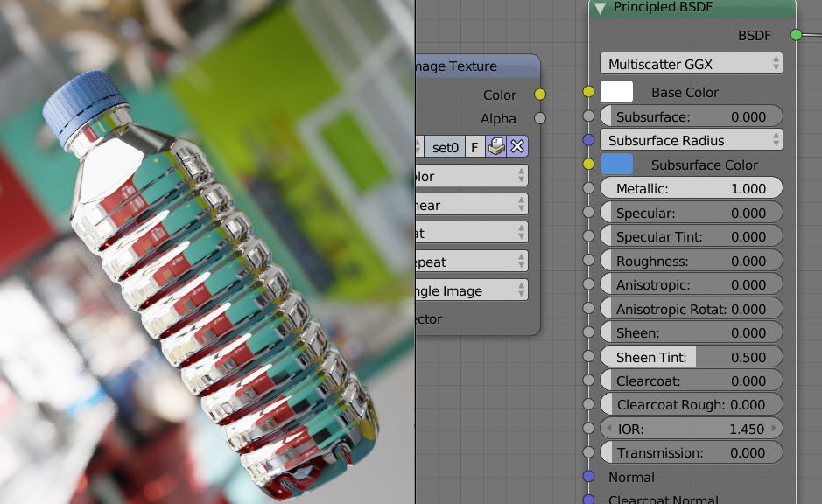The width and height of the screenshot is (822, 504).
Task: Click the Clearcoat Normal input socket
Action: (588, 500)
